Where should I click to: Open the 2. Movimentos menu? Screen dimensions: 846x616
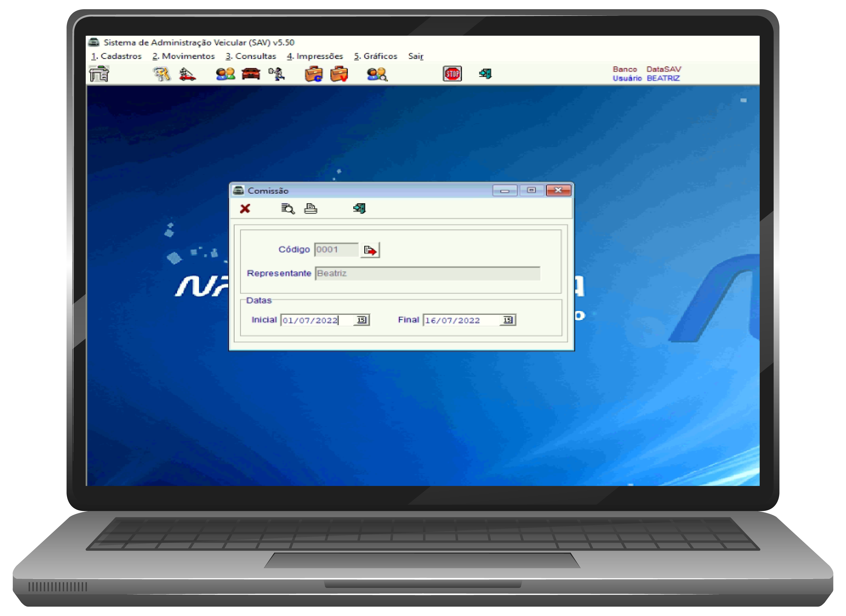(x=184, y=56)
